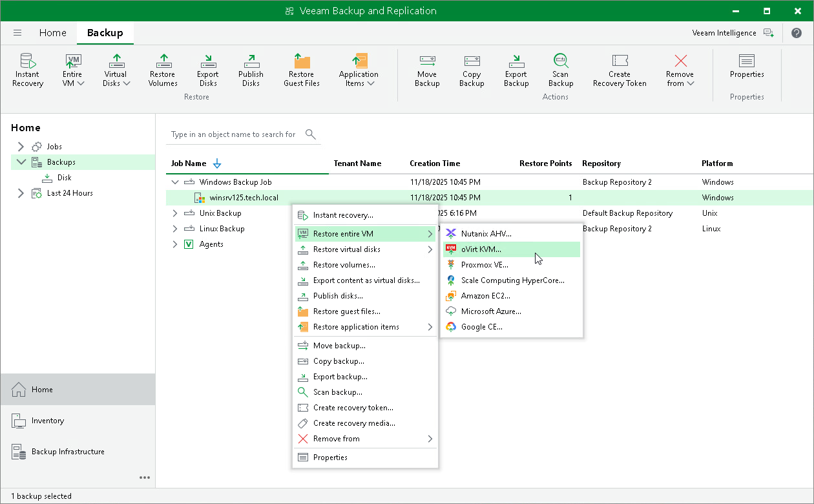Click the object name search field
This screenshot has width=814, height=504.
[233, 134]
